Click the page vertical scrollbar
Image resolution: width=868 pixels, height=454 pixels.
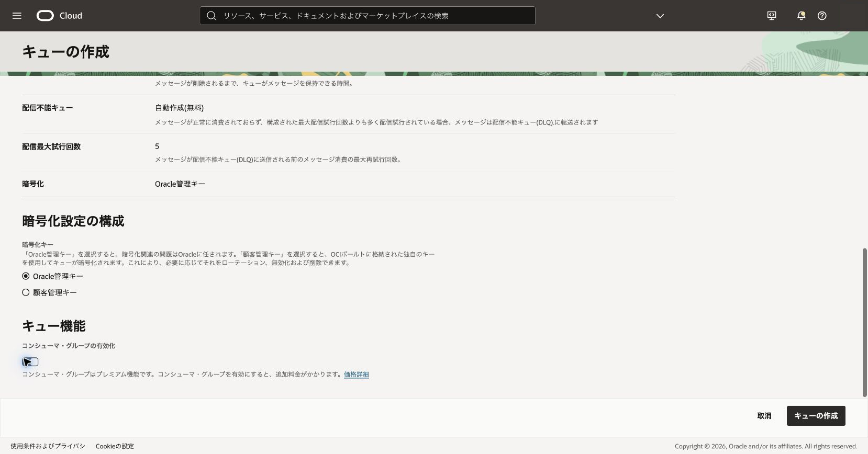coord(865,322)
